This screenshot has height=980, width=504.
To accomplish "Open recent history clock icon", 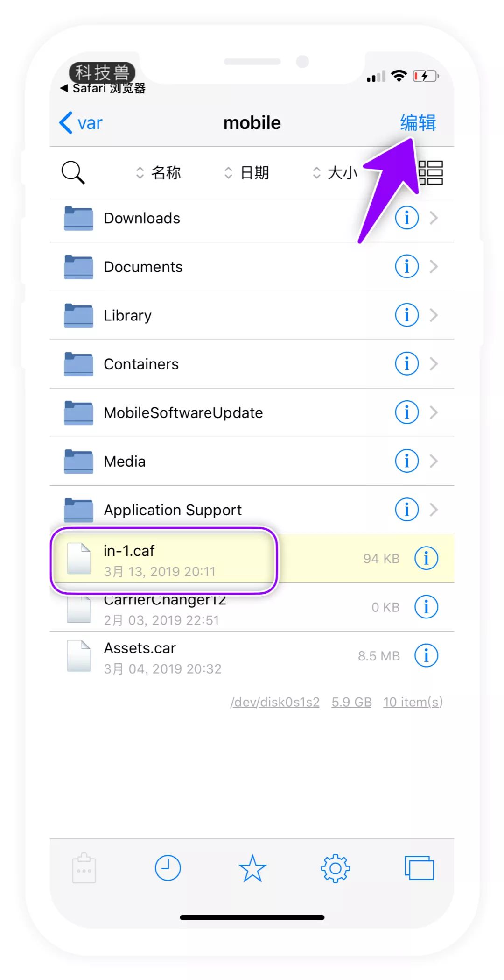I will click(x=168, y=868).
